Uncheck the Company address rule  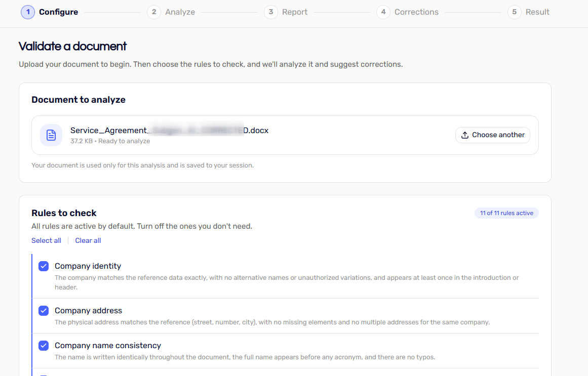(x=44, y=311)
